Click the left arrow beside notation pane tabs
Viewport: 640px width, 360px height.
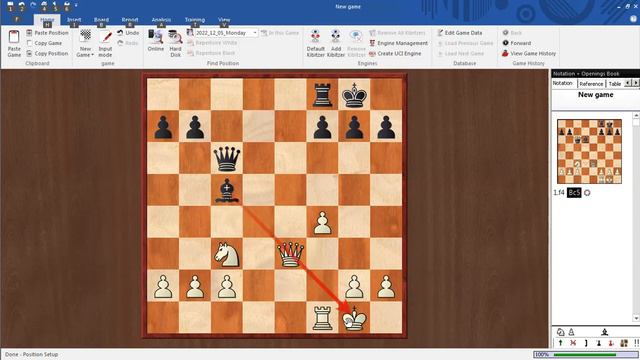click(628, 83)
